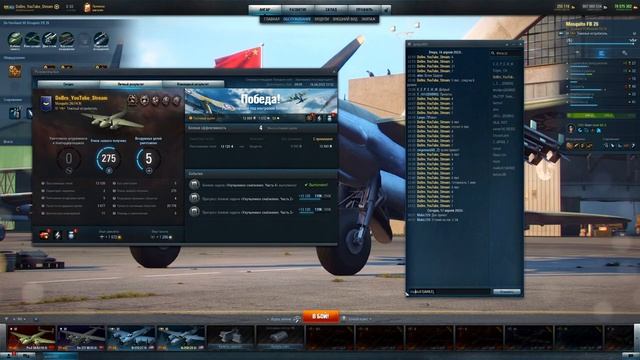The height and width of the screenshot is (360, 640).
Task: Click the second combat mission progress icon
Action: click(x=194, y=198)
